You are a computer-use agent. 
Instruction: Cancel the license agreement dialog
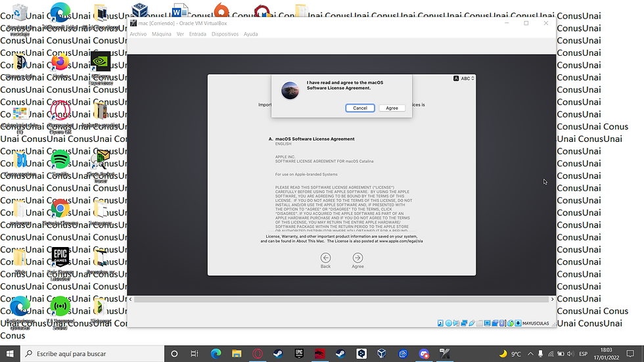pos(360,108)
